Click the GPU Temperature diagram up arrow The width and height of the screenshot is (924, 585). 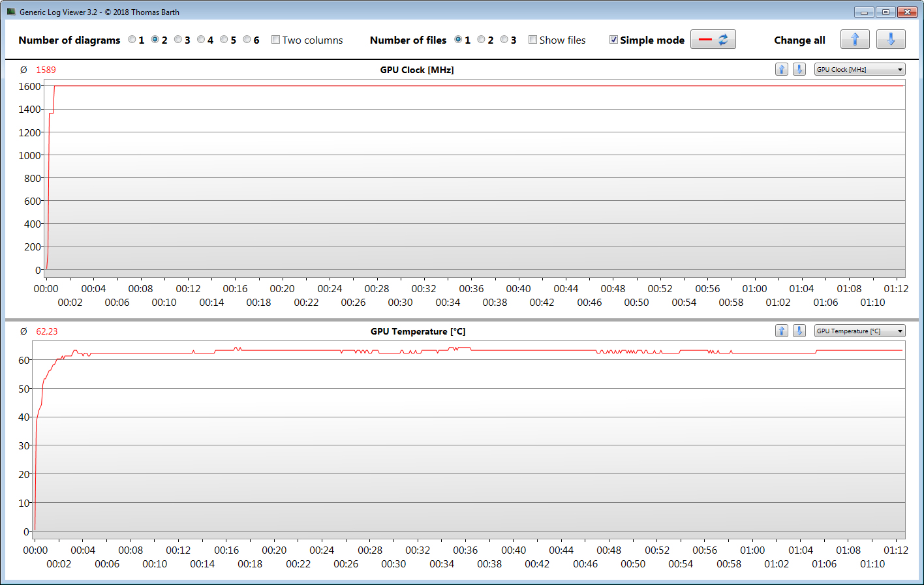tap(782, 331)
